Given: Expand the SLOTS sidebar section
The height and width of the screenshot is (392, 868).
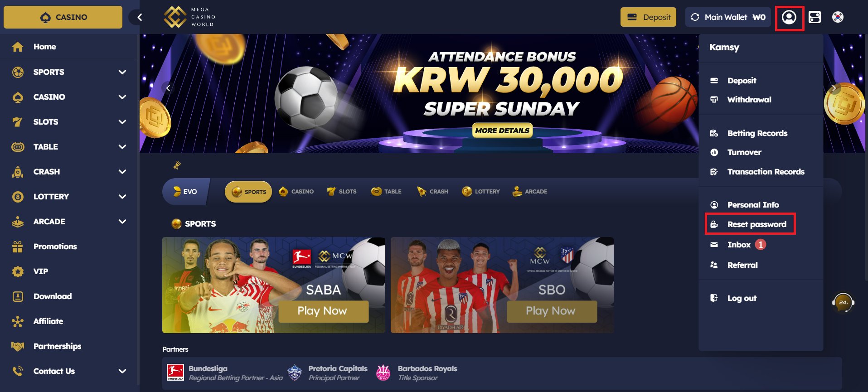Looking at the screenshot, I should click(122, 122).
